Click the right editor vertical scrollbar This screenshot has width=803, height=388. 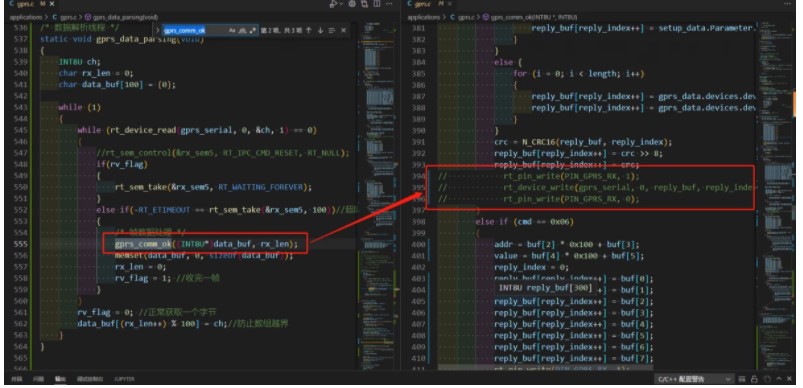tap(793, 195)
